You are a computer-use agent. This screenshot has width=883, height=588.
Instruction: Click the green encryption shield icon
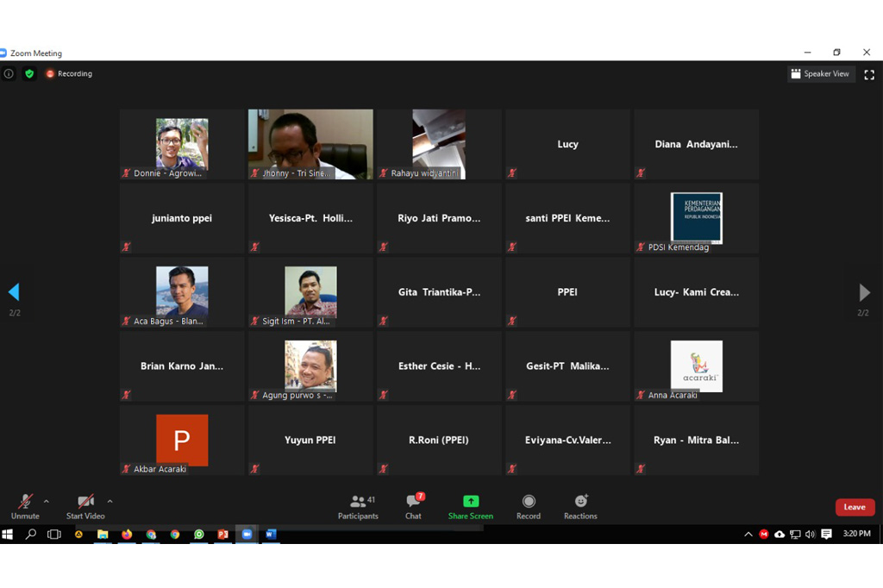tap(29, 74)
